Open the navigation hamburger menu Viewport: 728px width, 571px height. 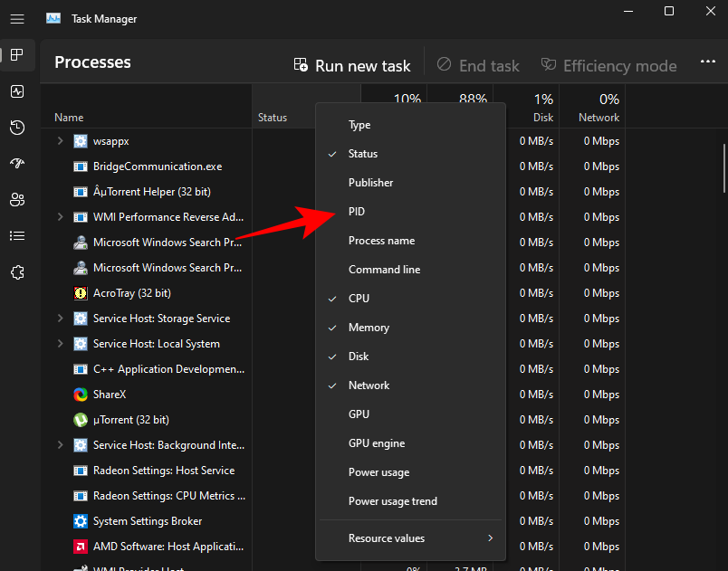click(17, 18)
